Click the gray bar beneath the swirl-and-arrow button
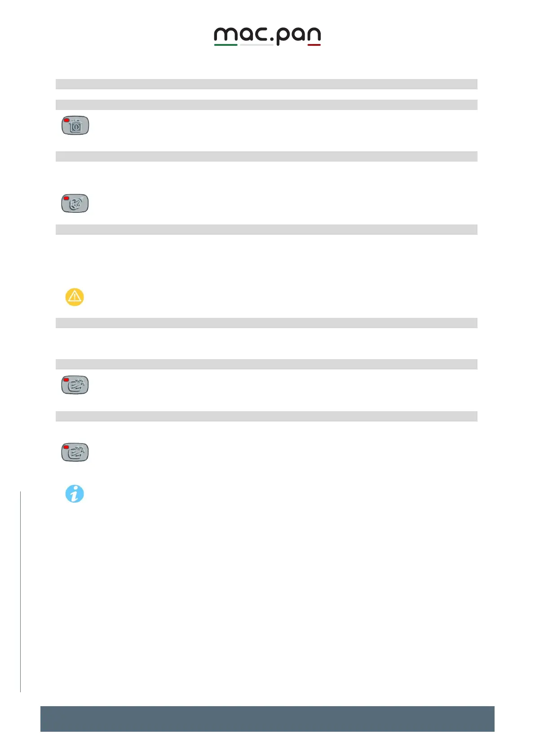The image size is (535, 756). click(266, 229)
